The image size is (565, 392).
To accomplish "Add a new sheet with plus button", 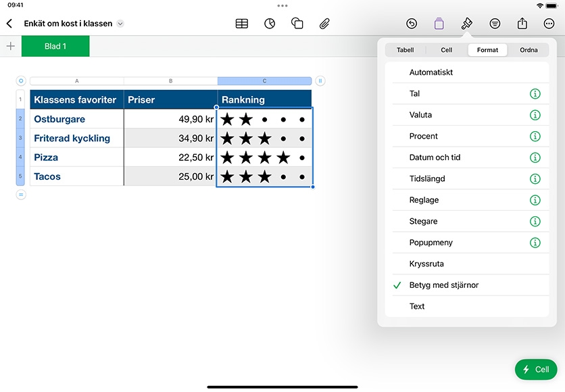I will pyautogui.click(x=11, y=46).
